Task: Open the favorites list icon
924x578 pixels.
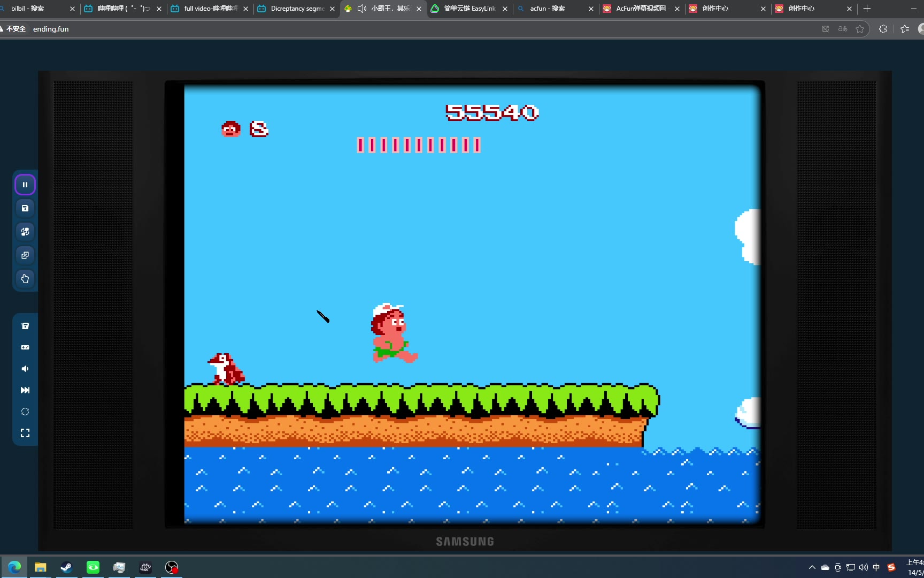Action: coord(905,29)
